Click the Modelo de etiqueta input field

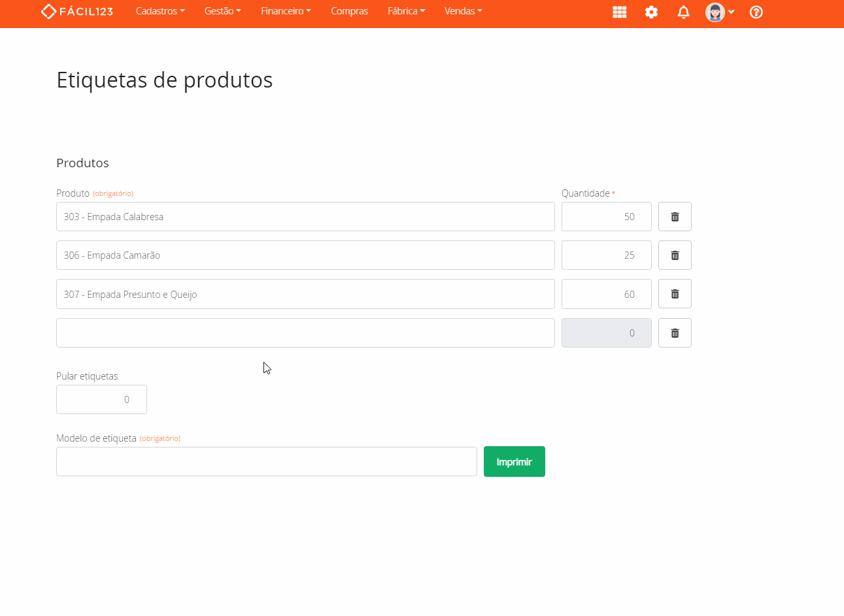(266, 461)
